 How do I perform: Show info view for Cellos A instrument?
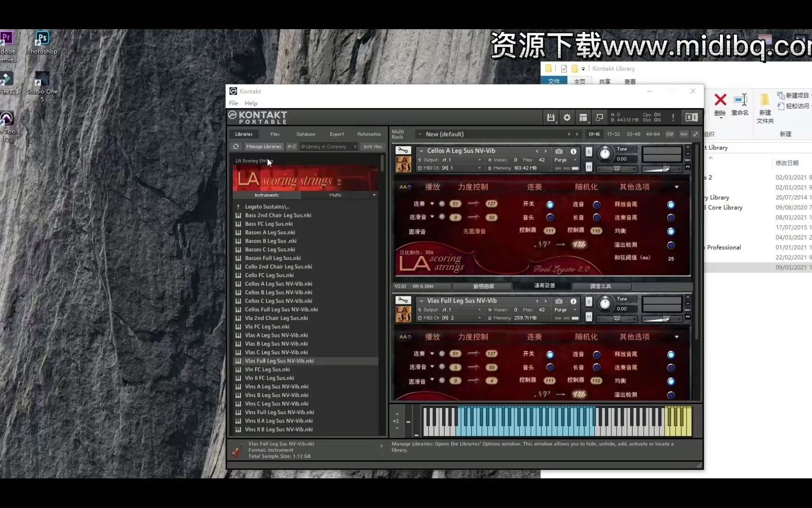click(573, 151)
